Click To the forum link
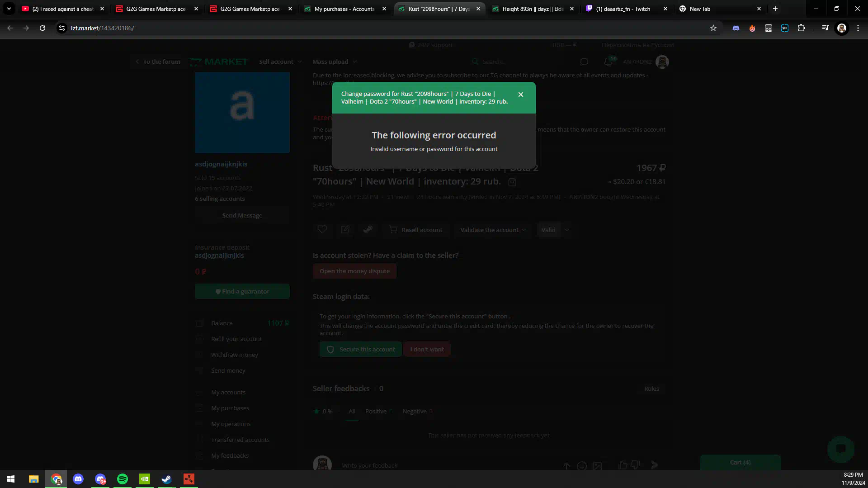This screenshot has height=488, width=868. 158,62
